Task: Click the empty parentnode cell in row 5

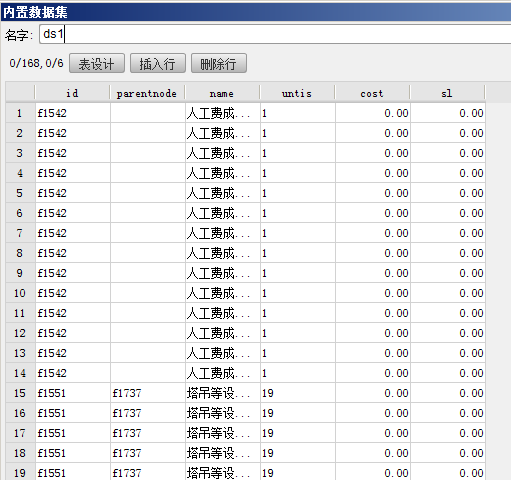Action: tap(148, 193)
